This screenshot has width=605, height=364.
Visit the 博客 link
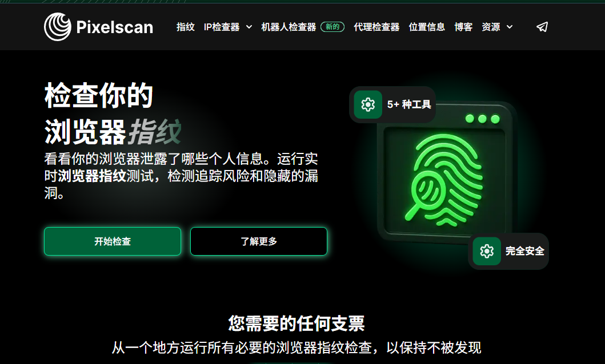tap(463, 27)
